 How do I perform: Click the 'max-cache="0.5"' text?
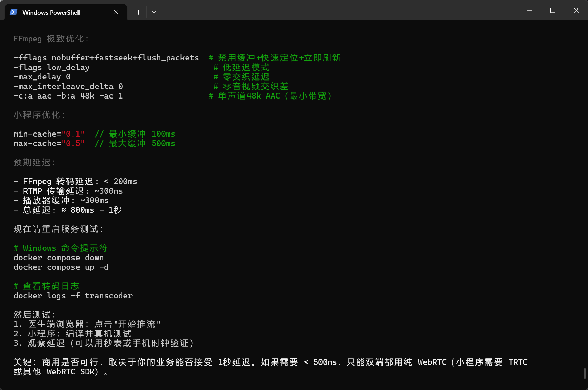pyautogui.click(x=49, y=143)
